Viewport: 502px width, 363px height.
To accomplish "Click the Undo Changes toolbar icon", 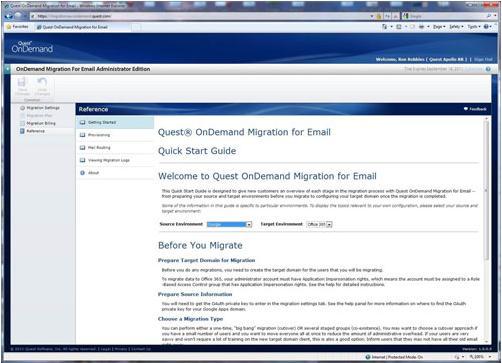I will click(x=42, y=86).
